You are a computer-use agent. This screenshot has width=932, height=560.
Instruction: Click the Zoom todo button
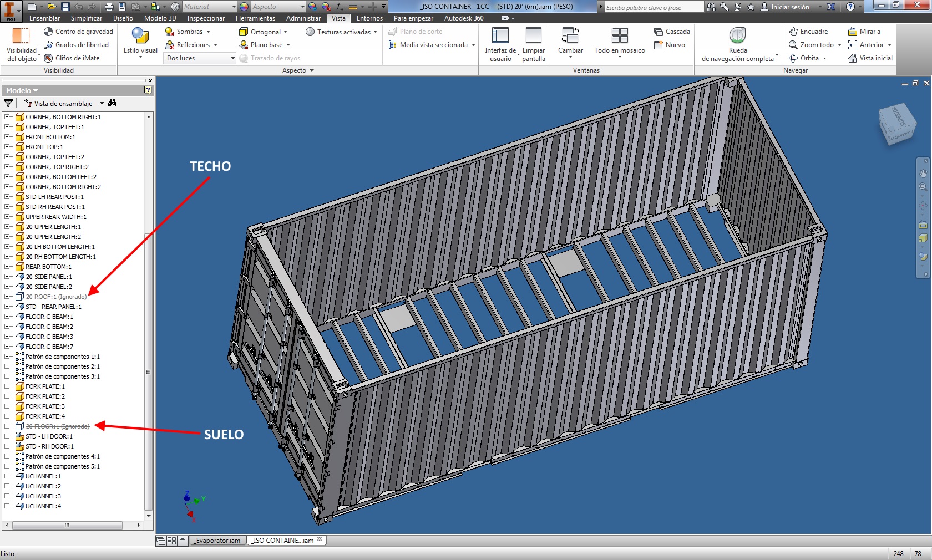click(x=815, y=45)
